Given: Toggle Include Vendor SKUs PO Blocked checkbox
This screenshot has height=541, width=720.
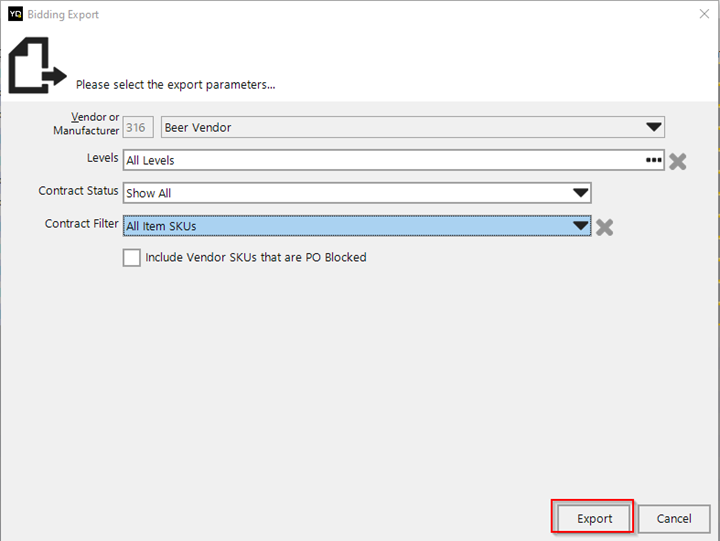Looking at the screenshot, I should [x=131, y=258].
